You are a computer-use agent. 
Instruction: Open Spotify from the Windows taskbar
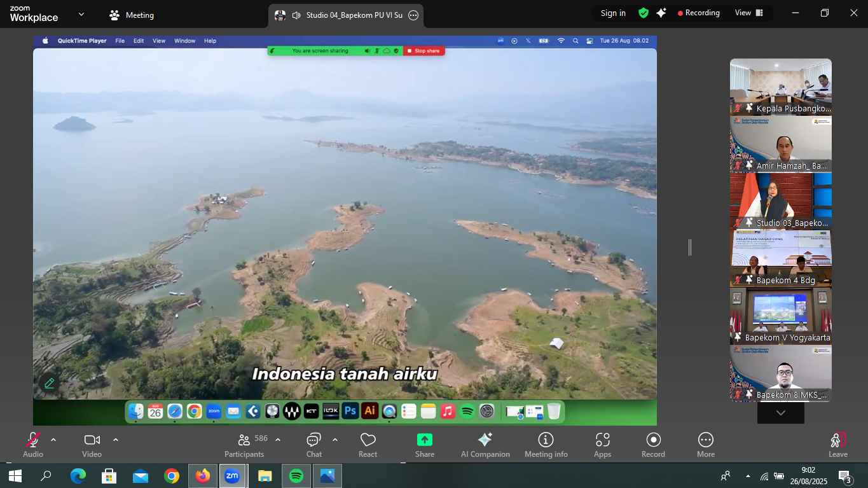[x=296, y=476]
